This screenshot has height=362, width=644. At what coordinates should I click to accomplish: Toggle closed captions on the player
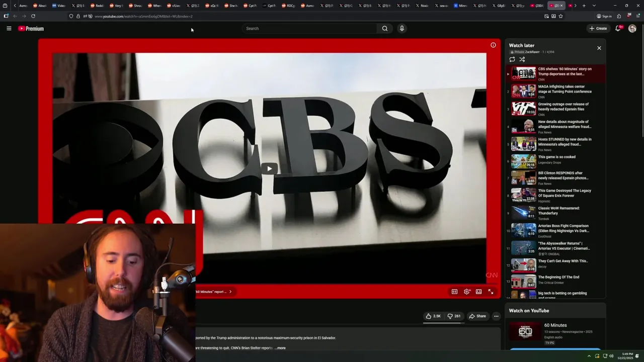click(x=454, y=292)
